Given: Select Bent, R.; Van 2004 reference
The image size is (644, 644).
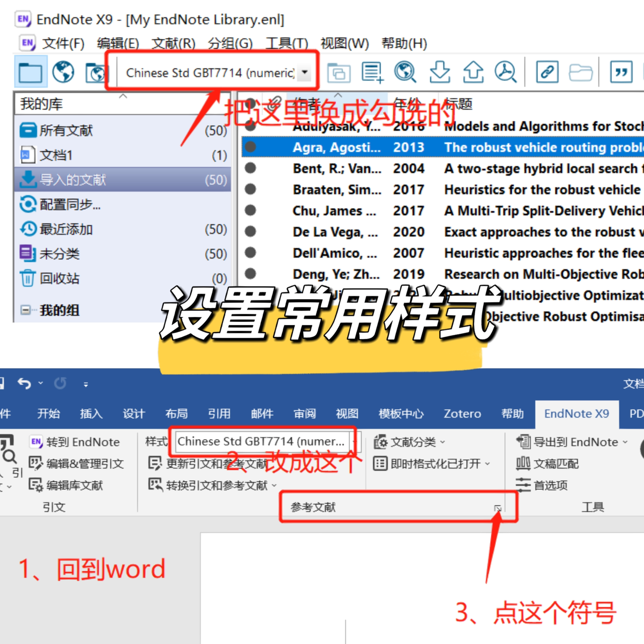Looking at the screenshot, I should [x=443, y=168].
